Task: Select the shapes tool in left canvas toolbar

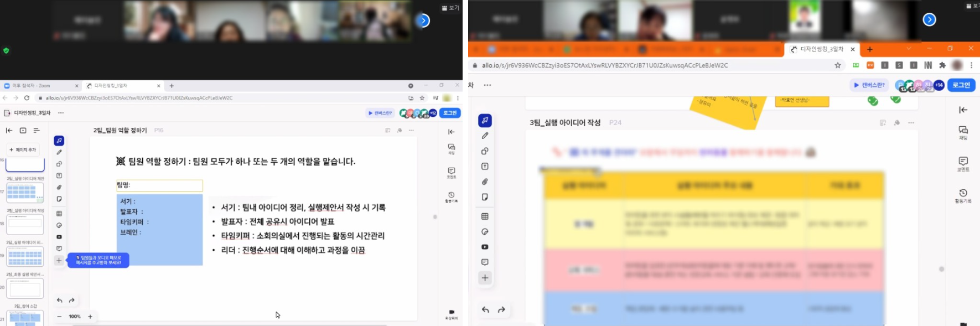Action: point(59,164)
